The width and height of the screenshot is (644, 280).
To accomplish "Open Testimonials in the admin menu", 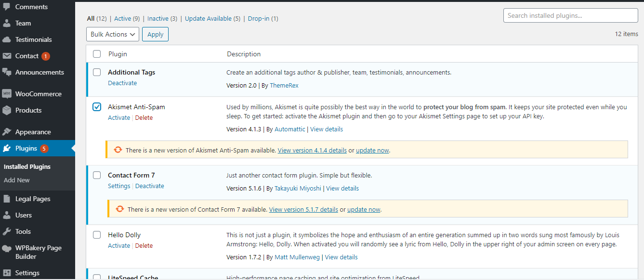I will [x=33, y=39].
